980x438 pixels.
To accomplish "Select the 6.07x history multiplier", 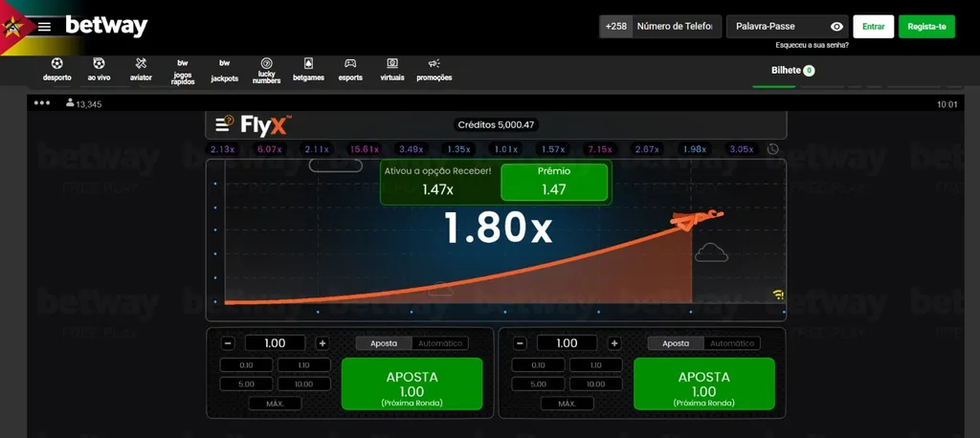I will (269, 149).
